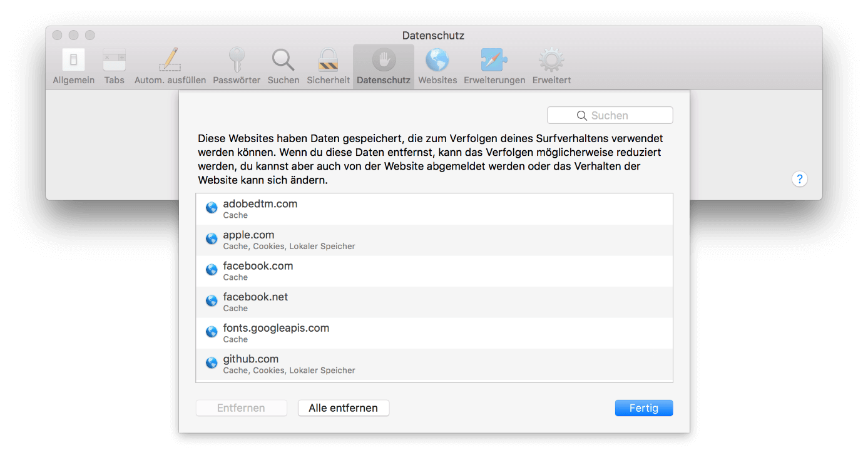The height and width of the screenshot is (450, 868).
Task: Switch to the Erweiterungen tab label
Action: (x=494, y=80)
